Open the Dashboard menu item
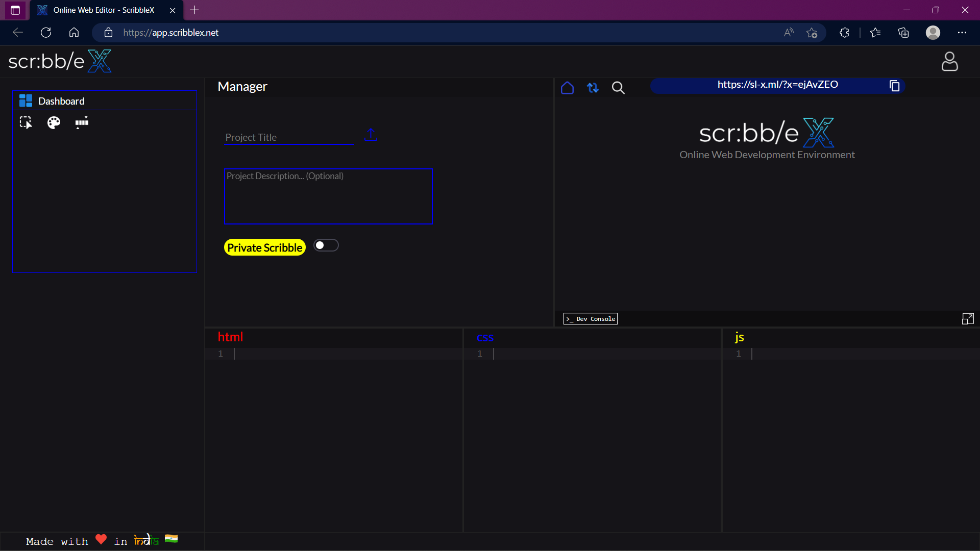This screenshot has width=980, height=551. (61, 101)
